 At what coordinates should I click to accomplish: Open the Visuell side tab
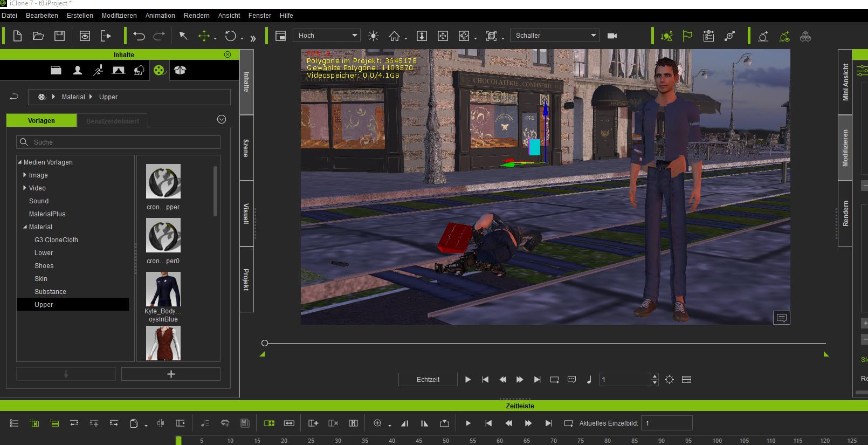pos(246,214)
